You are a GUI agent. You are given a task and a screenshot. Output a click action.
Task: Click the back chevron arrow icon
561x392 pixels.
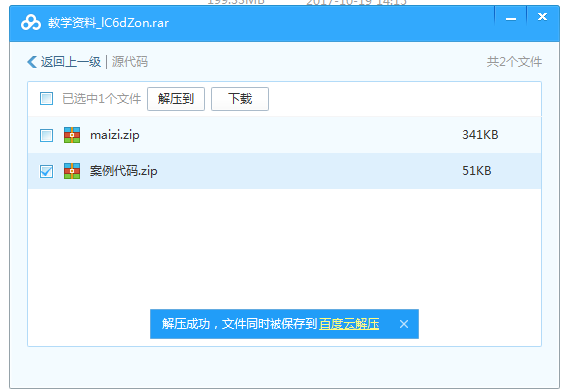[32, 62]
